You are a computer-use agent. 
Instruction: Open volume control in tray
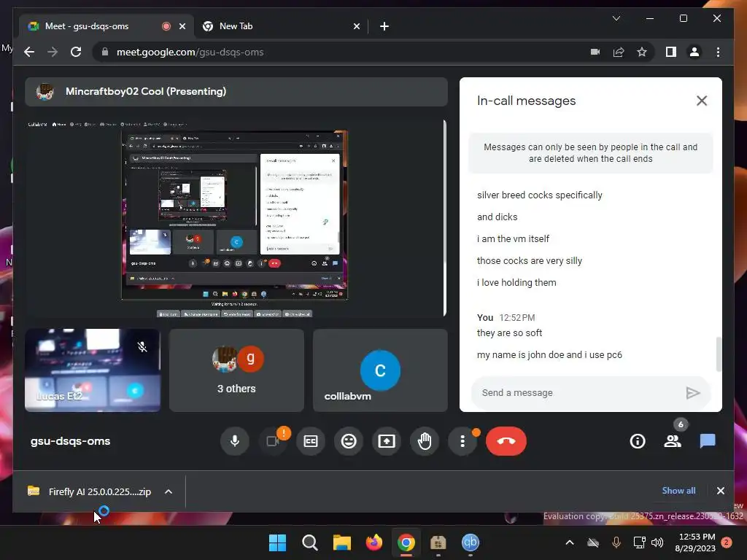click(657, 542)
